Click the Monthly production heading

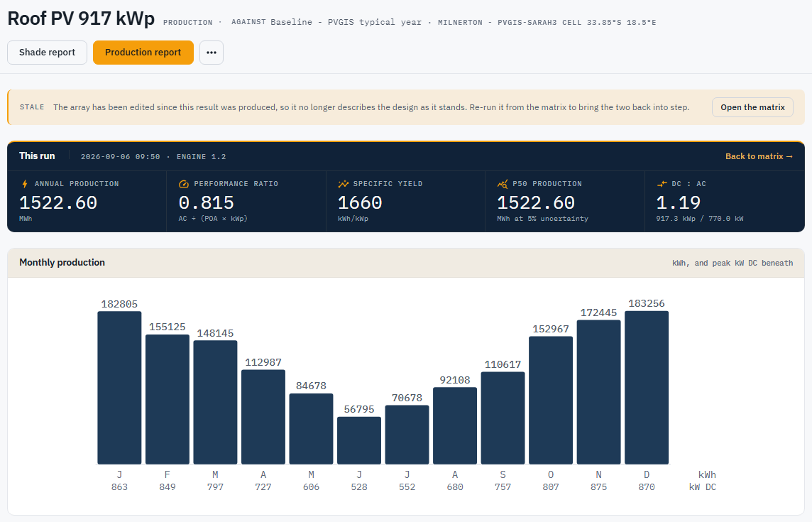(x=62, y=262)
